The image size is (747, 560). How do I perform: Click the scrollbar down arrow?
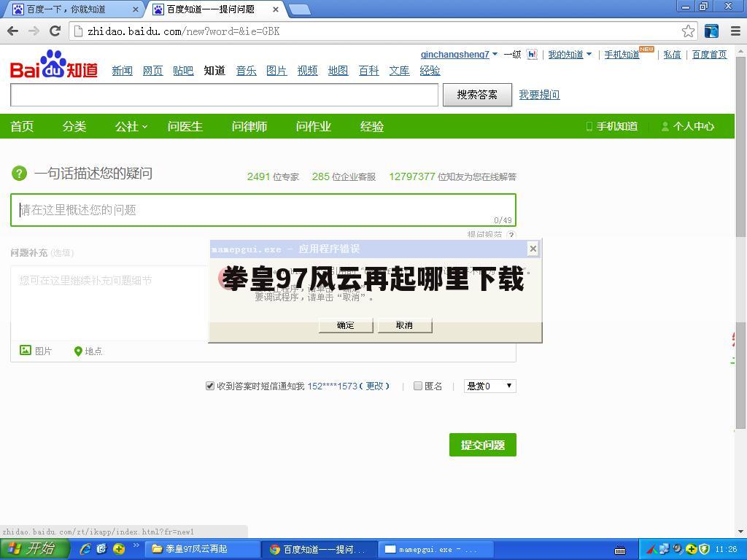740,531
